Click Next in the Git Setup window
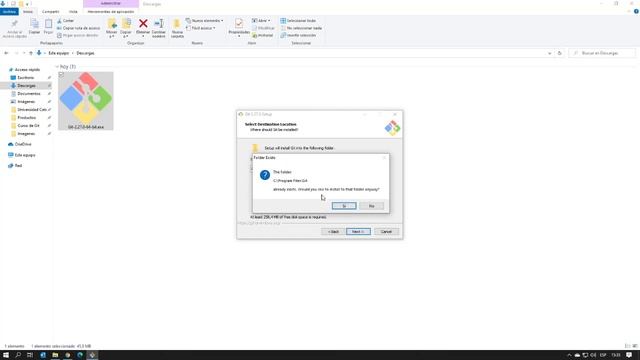This screenshot has height=360, width=640. tap(358, 231)
